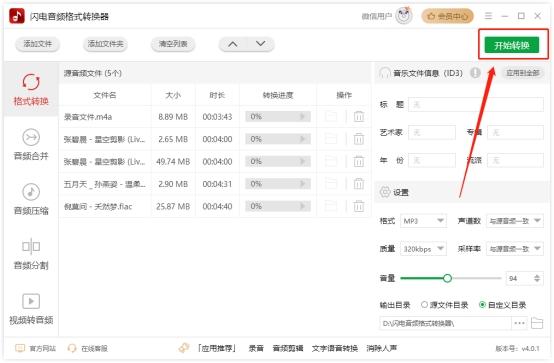Viewport: 554px width, 363px height.
Task: Click the 标题 title input field
Action: pyautogui.click(x=476, y=105)
